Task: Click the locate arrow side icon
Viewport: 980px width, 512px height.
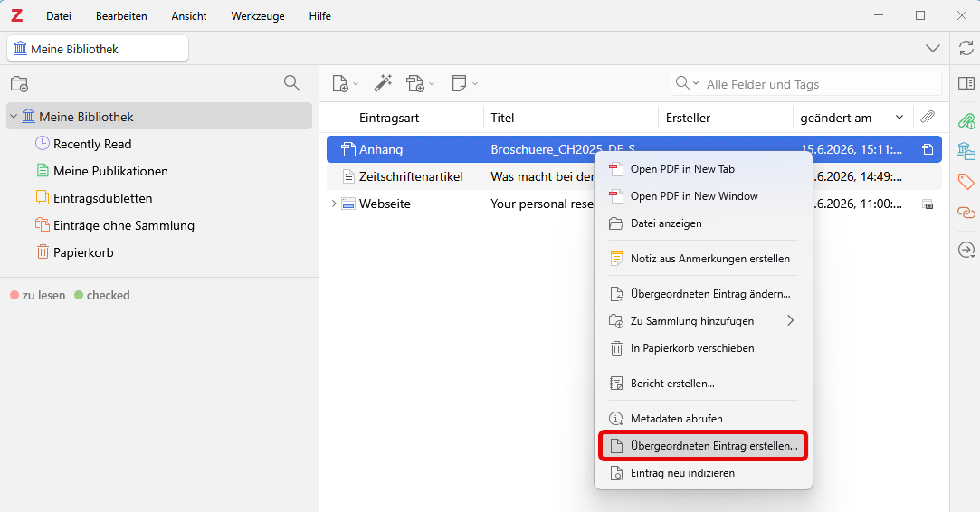Action: click(966, 250)
